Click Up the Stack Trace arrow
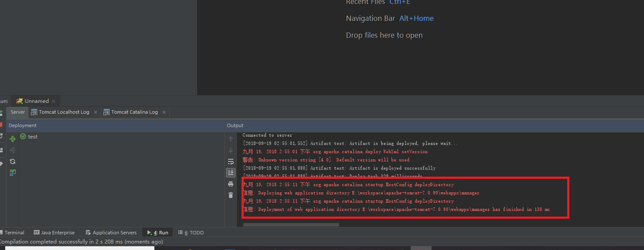 231,139
